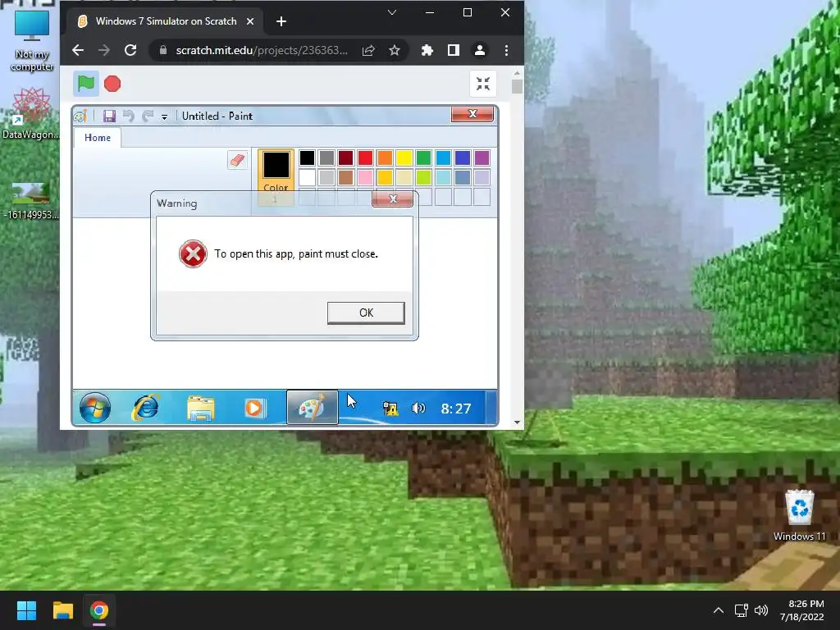Pick the orange color swatch
Screen dimensions: 840x630
tap(385, 157)
